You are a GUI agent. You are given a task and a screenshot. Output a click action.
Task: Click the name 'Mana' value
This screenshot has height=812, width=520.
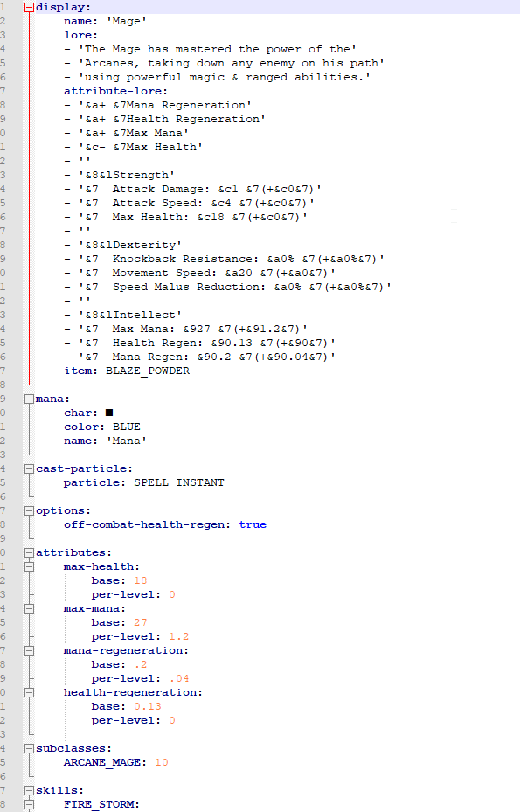[127, 441]
